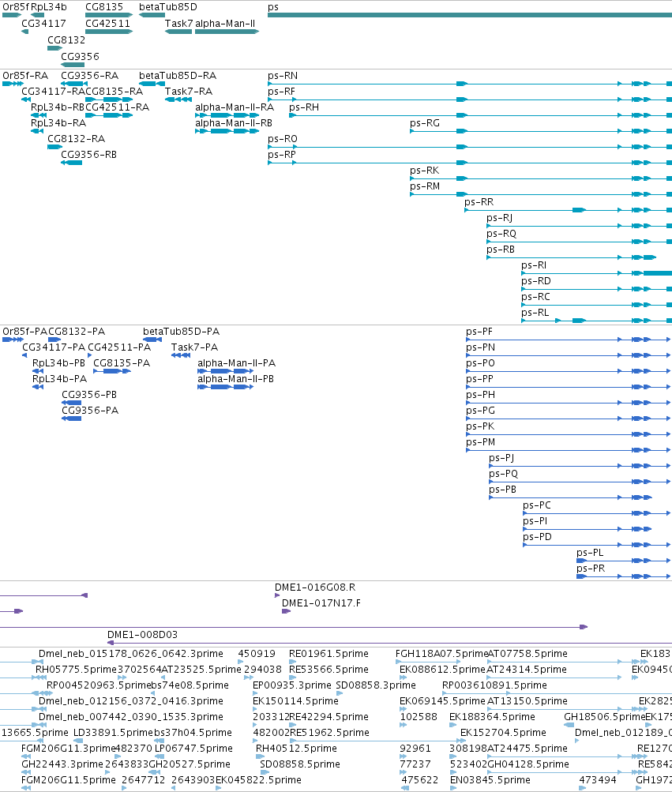Select transcript ps-RB
The image size is (672, 792).
coord(500,249)
